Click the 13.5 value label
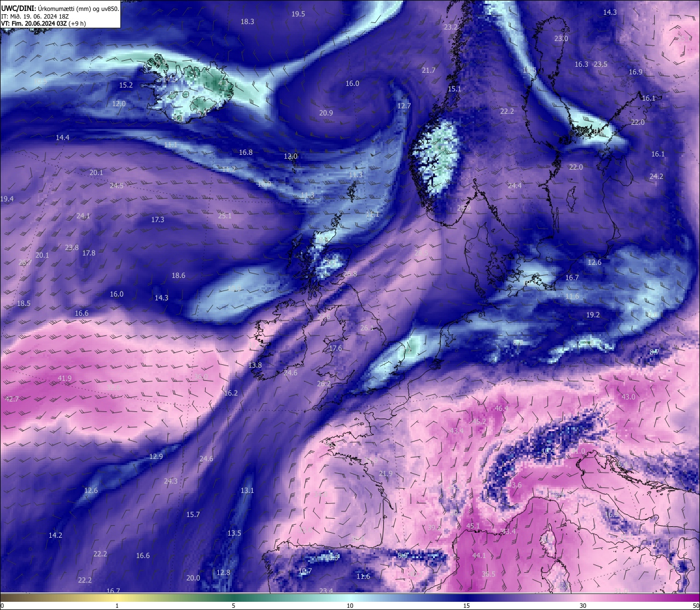700x610 pixels. pos(234,533)
